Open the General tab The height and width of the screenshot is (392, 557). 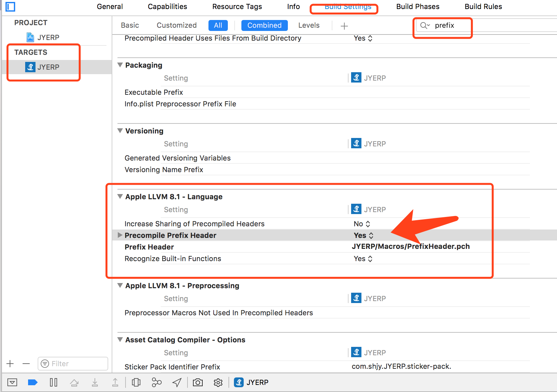110,7
